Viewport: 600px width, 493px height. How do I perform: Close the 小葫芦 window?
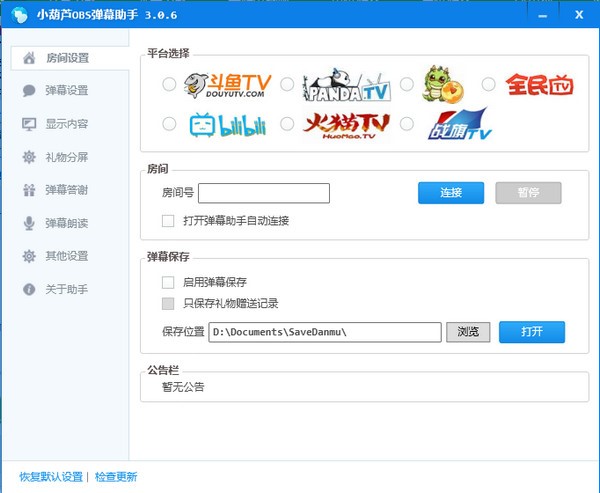[579, 15]
